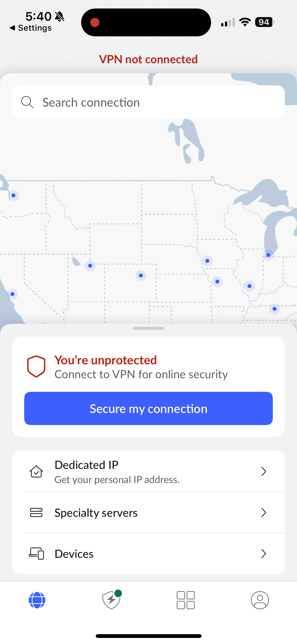Open the profile account tab
Image resolution: width=297 pixels, height=644 pixels.
coord(260,600)
